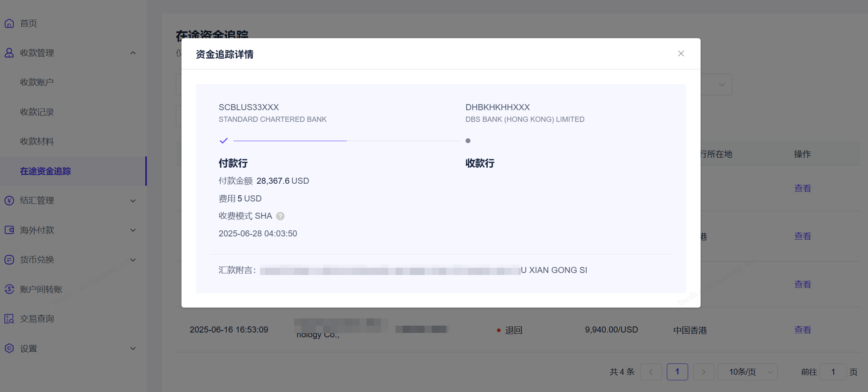Screen dimensions: 868x392
Task: Click the 收款行 pending step dot
Action: [468, 141]
